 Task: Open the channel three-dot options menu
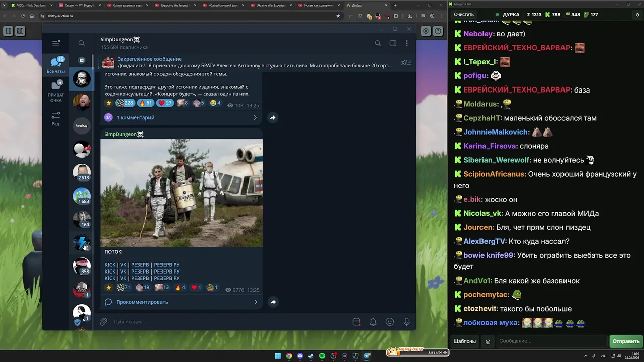[x=407, y=43]
